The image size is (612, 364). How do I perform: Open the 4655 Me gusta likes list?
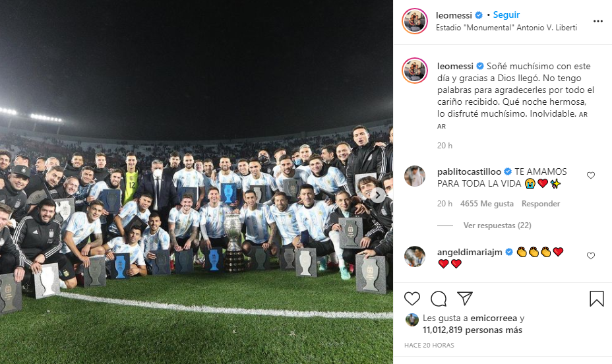[x=487, y=204]
